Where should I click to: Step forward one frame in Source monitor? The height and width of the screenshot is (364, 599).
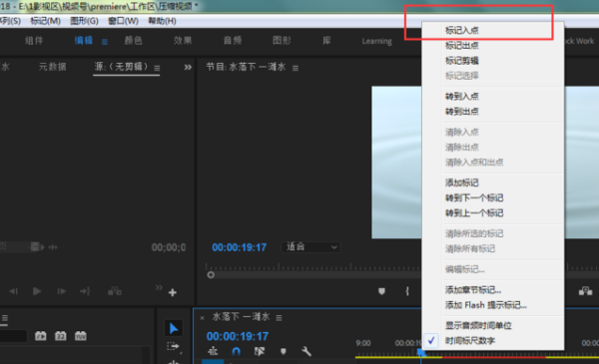[x=61, y=291]
